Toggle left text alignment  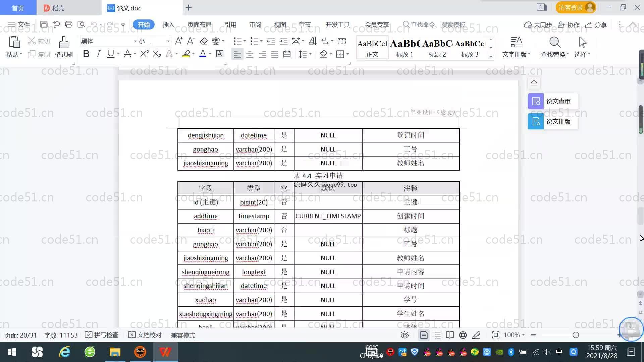[237, 54]
